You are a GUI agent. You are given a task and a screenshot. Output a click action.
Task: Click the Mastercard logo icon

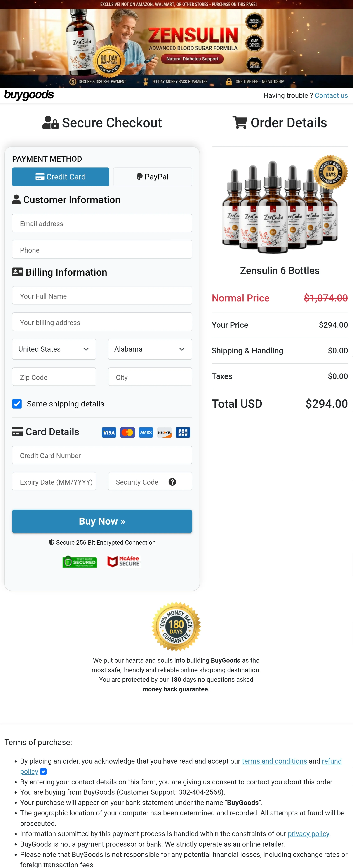point(127,432)
